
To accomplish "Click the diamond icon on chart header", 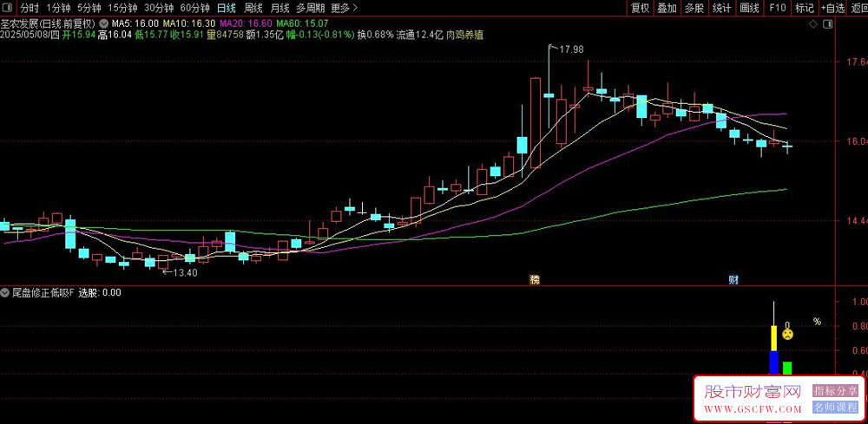I will (x=812, y=24).
